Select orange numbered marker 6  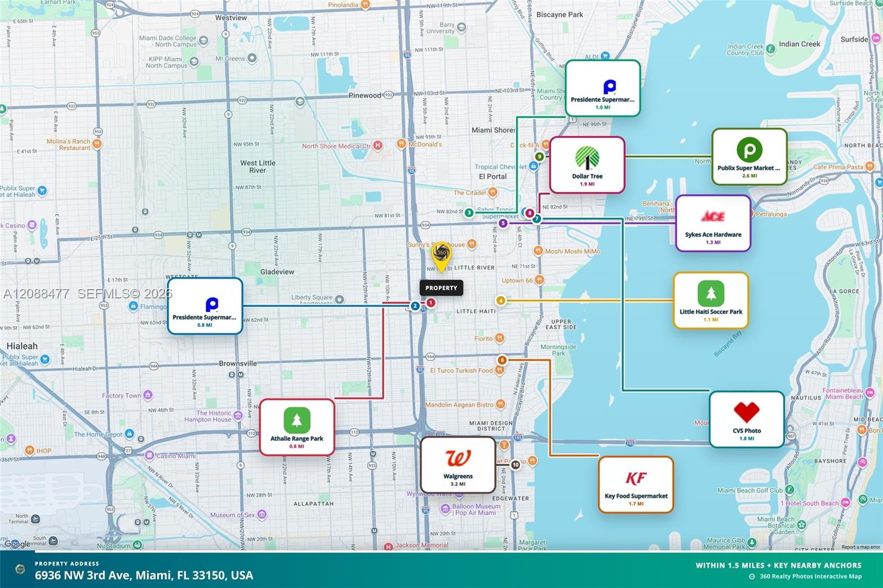tap(502, 360)
